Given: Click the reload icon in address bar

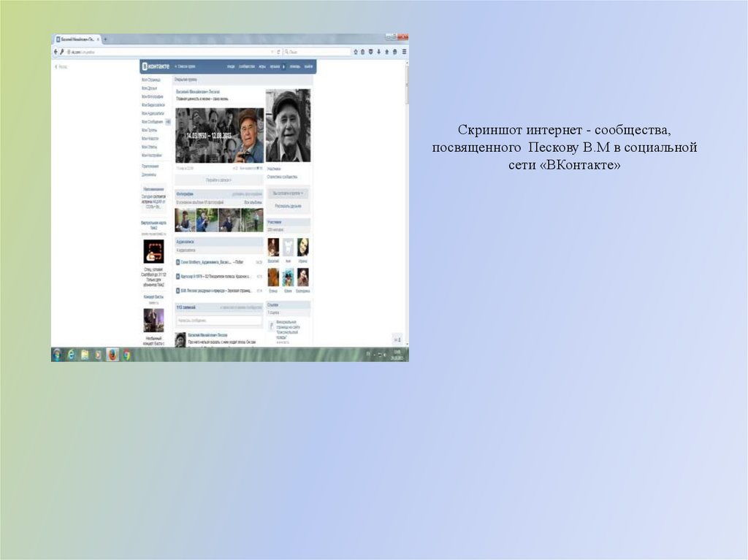Looking at the screenshot, I should click(x=279, y=52).
